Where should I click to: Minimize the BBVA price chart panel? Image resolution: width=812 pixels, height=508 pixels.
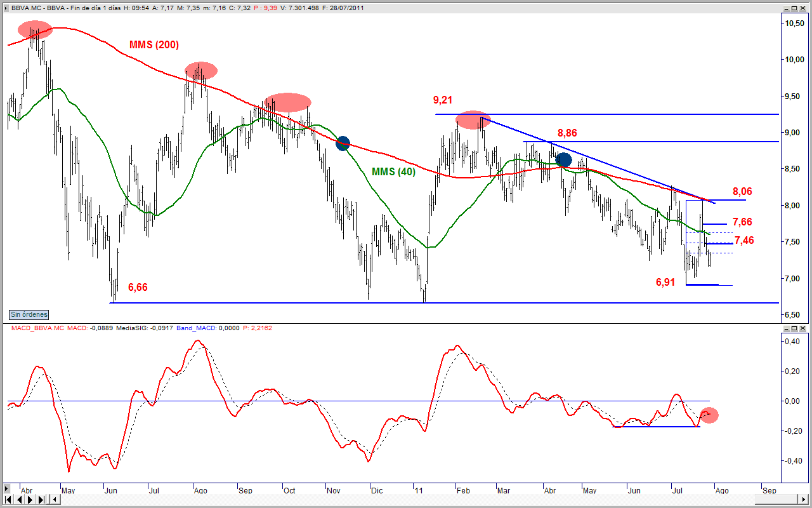click(x=787, y=8)
